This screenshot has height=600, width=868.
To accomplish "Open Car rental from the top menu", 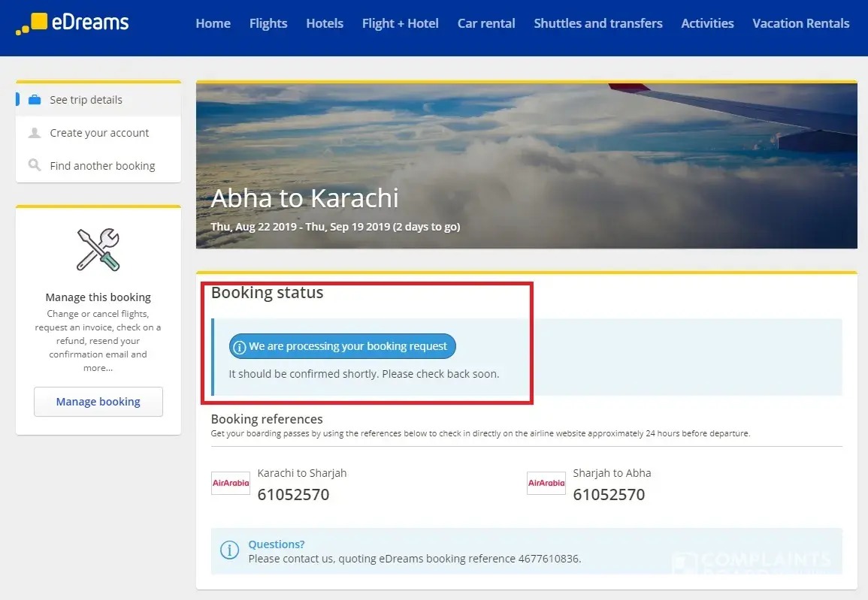I will coord(486,23).
